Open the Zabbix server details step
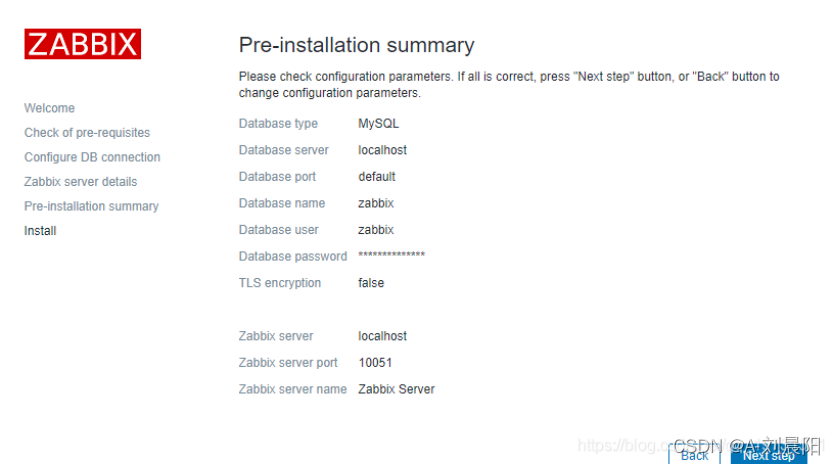This screenshot has height=465, width=835. 80,182
